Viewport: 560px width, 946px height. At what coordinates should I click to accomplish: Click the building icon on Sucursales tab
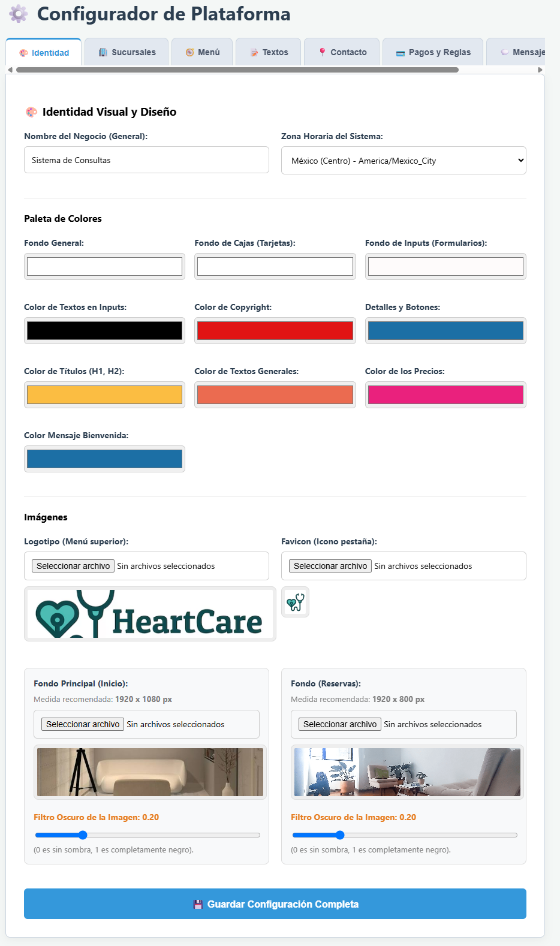(x=103, y=52)
